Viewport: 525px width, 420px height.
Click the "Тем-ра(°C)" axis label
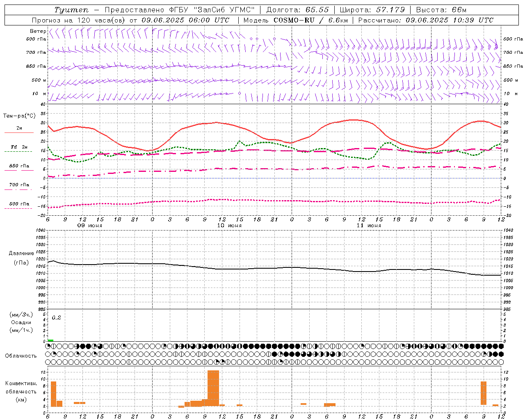[x=19, y=116]
